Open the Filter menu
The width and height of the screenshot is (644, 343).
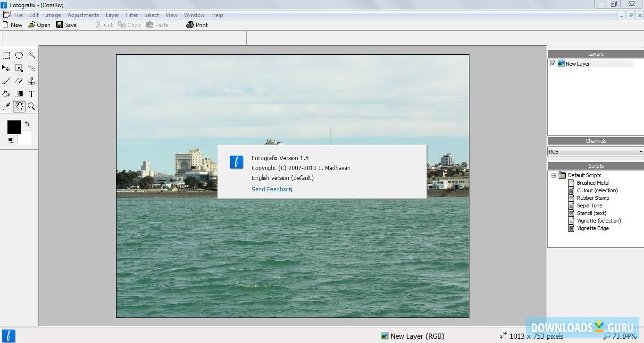132,15
